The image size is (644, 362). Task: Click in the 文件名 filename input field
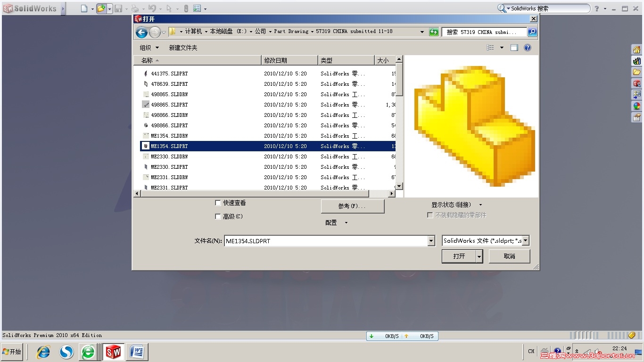point(326,241)
